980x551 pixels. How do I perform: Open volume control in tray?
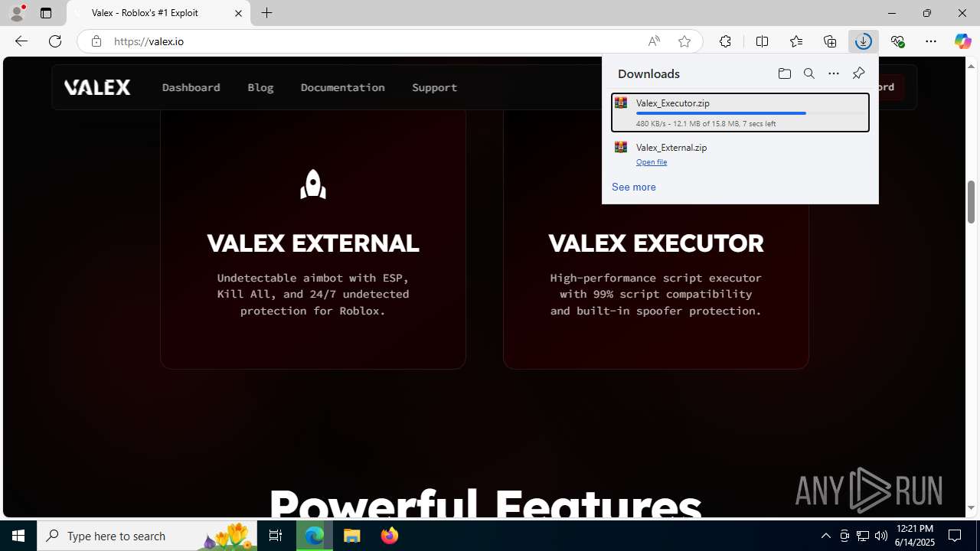[x=880, y=536]
